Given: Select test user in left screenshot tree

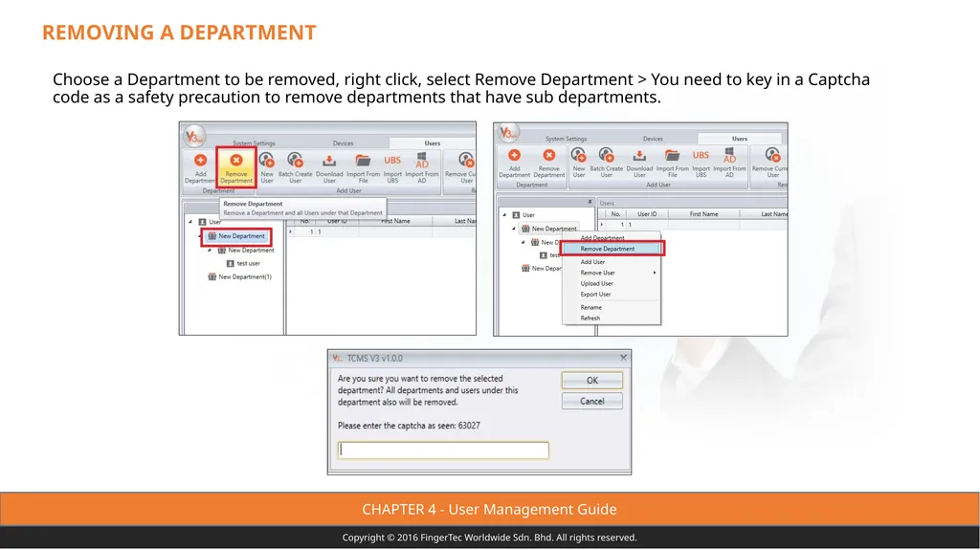Looking at the screenshot, I should coord(243,263).
